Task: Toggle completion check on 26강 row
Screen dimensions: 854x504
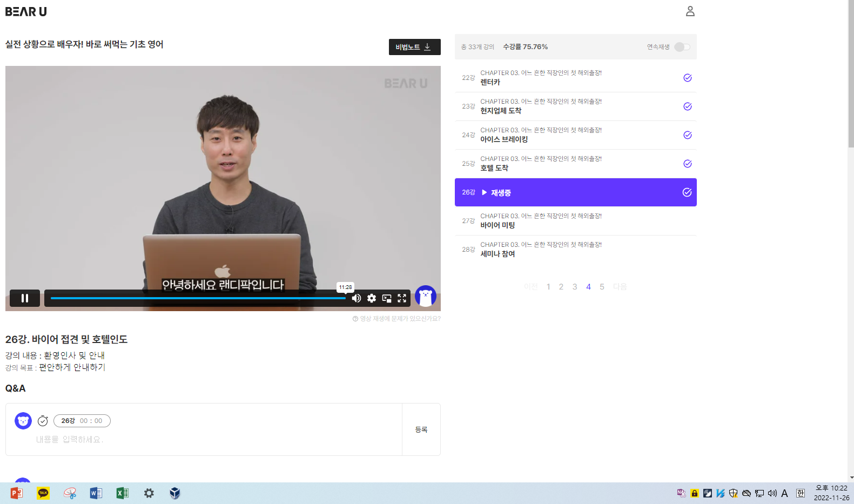Action: [687, 192]
